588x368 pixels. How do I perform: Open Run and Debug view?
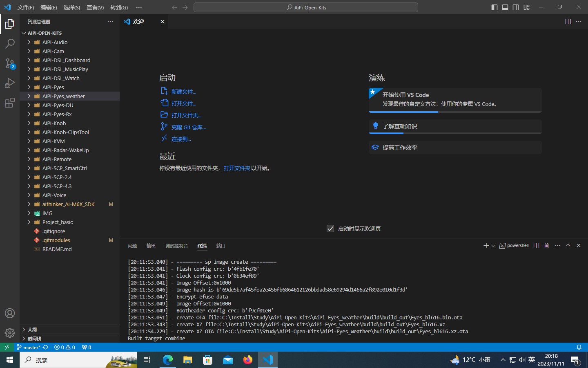pos(10,83)
